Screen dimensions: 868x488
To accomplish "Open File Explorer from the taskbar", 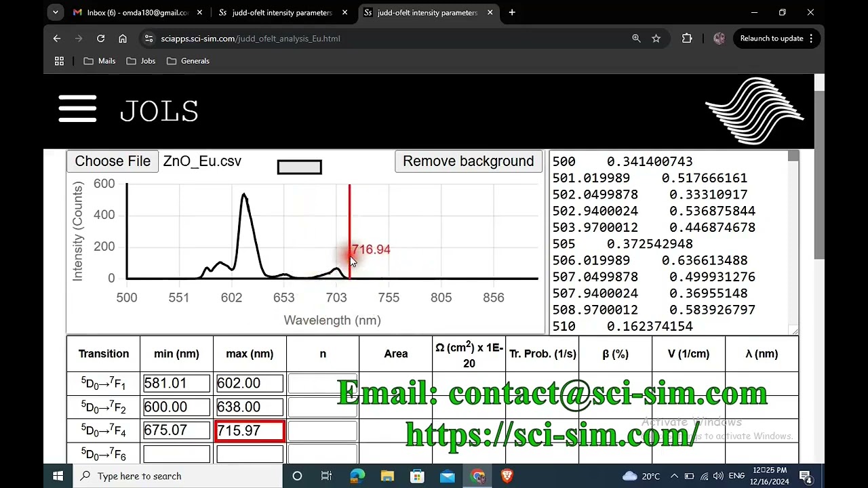I will (387, 476).
